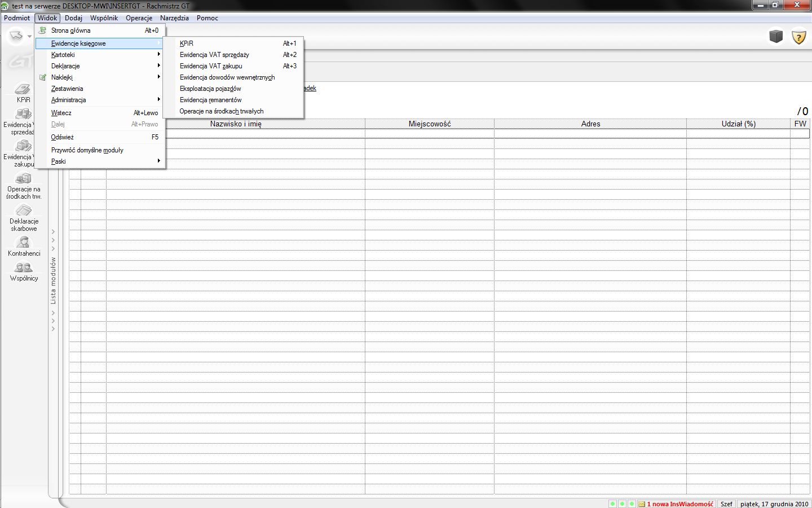Open the Pomoc menu
Viewport: 812px width, 508px height.
[208, 18]
